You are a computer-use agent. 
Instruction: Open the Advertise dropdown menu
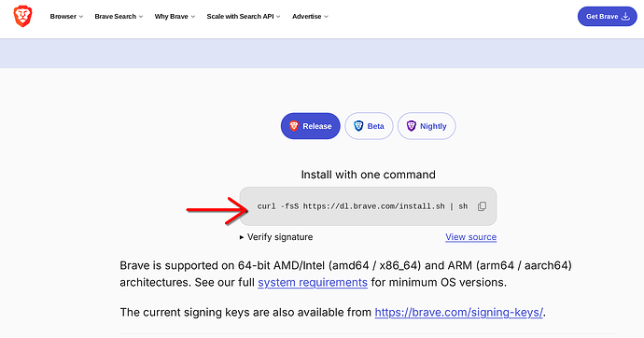click(310, 17)
